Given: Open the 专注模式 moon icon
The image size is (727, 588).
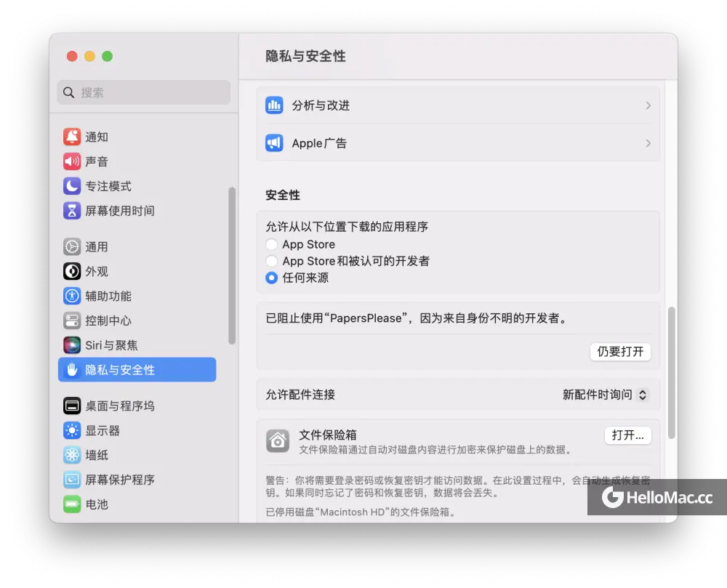Looking at the screenshot, I should (72, 186).
